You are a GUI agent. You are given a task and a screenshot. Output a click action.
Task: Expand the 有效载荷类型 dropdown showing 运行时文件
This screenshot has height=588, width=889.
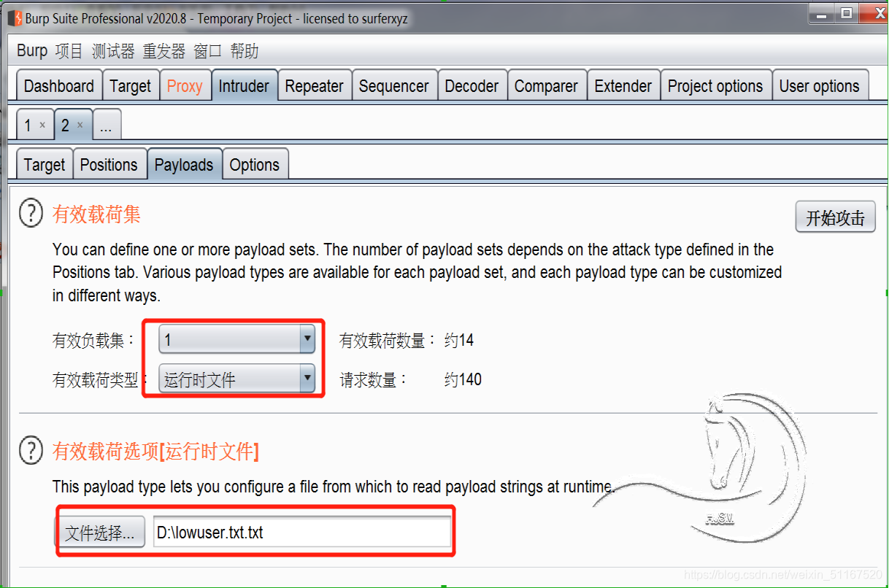238,379
